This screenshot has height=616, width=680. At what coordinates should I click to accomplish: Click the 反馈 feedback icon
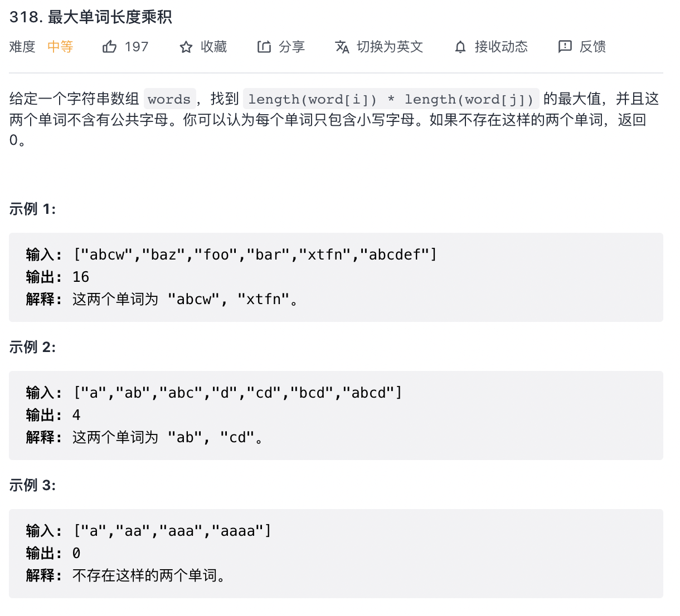[565, 47]
